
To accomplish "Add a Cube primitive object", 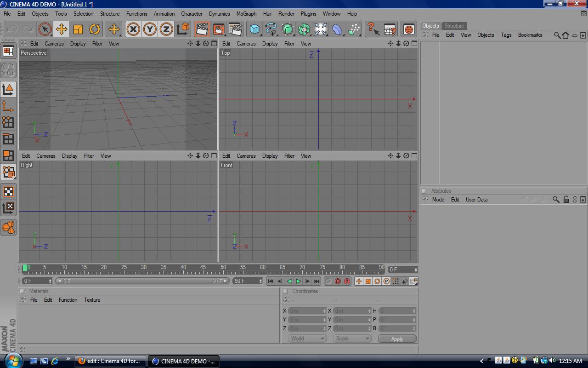I will click(254, 29).
